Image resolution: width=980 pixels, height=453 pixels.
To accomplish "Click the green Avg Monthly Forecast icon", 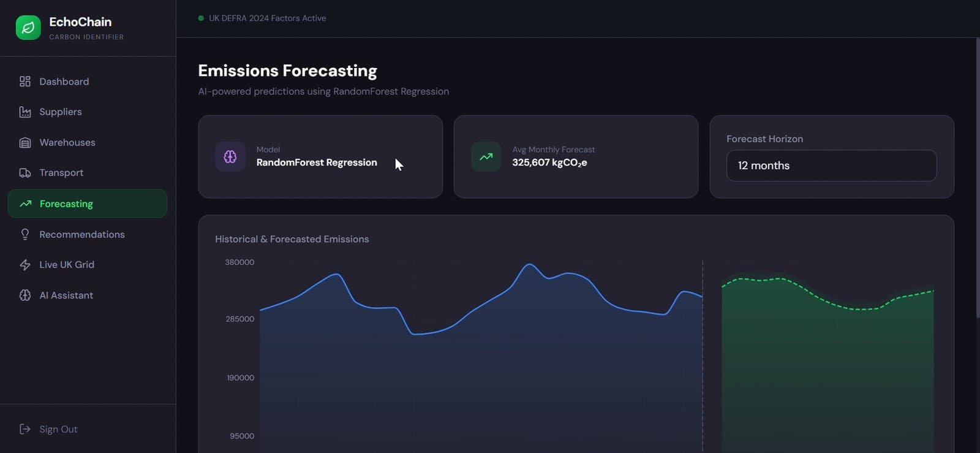I will (486, 157).
